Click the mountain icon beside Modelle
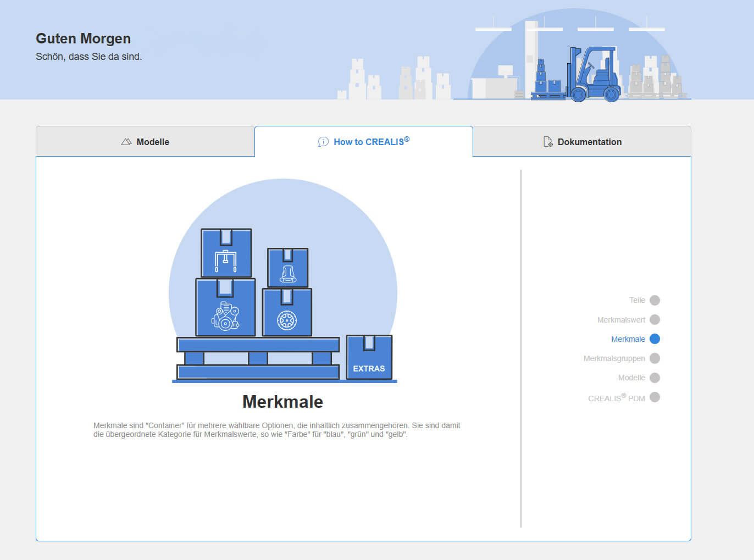The height and width of the screenshot is (560, 754). (126, 142)
